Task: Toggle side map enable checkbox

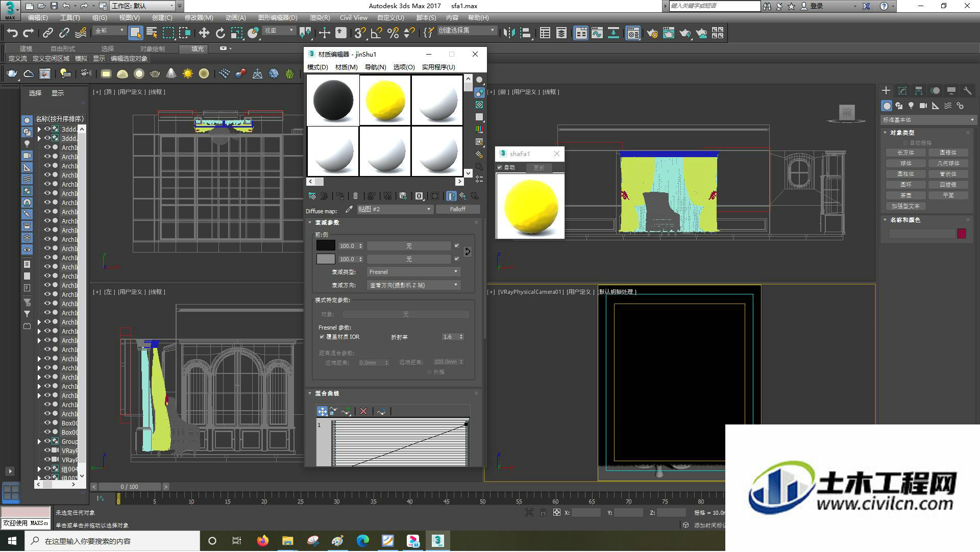Action: (457, 259)
